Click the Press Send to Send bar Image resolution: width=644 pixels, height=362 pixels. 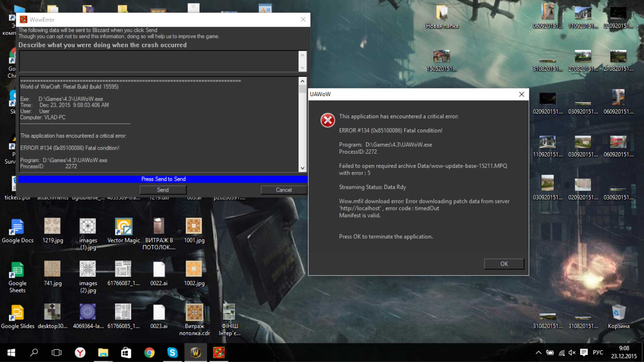(163, 179)
